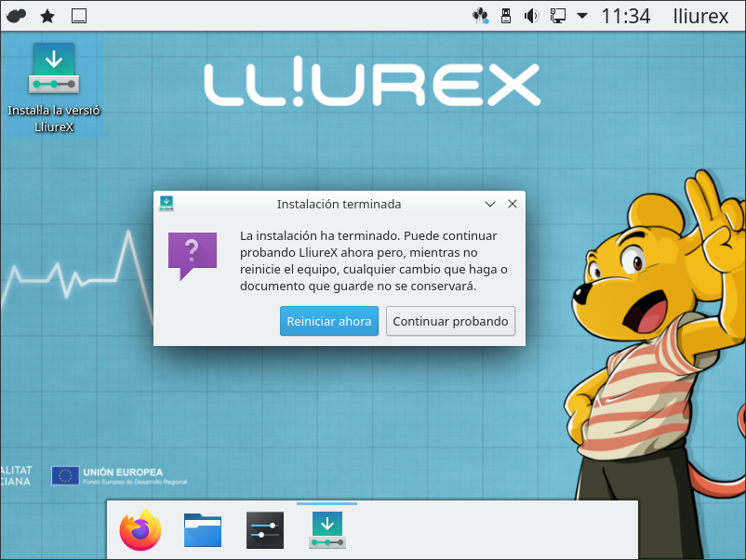The height and width of the screenshot is (560, 746).
Task: Expand hidden system tray icons arrow
Action: point(582,16)
